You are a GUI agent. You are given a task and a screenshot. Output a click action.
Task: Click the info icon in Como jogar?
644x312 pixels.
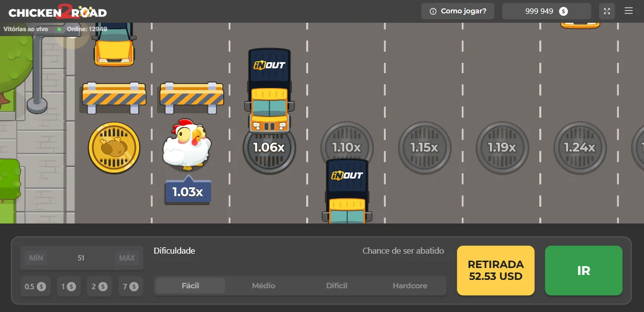coord(433,11)
